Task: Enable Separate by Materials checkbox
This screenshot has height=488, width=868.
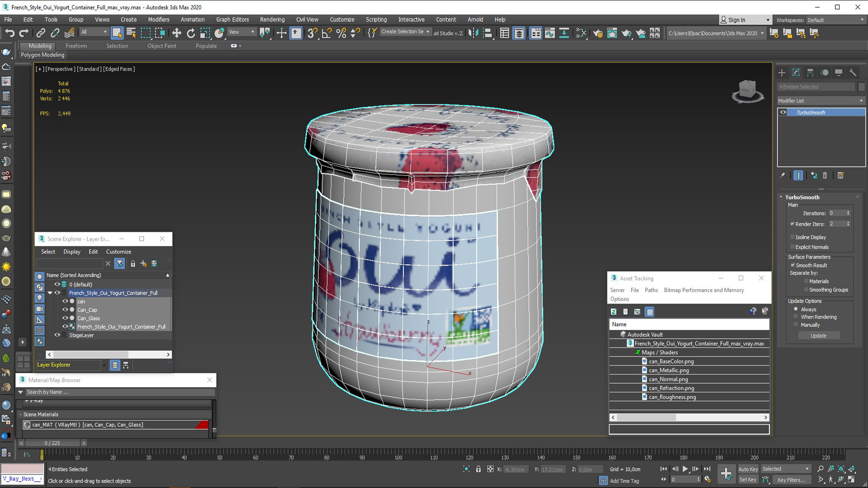Action: pos(806,281)
